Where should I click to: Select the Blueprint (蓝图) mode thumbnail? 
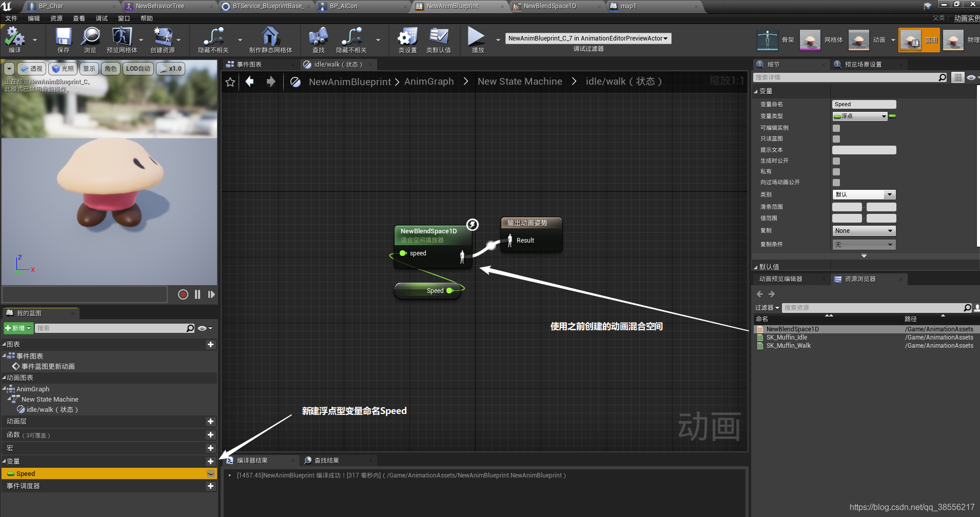(911, 40)
